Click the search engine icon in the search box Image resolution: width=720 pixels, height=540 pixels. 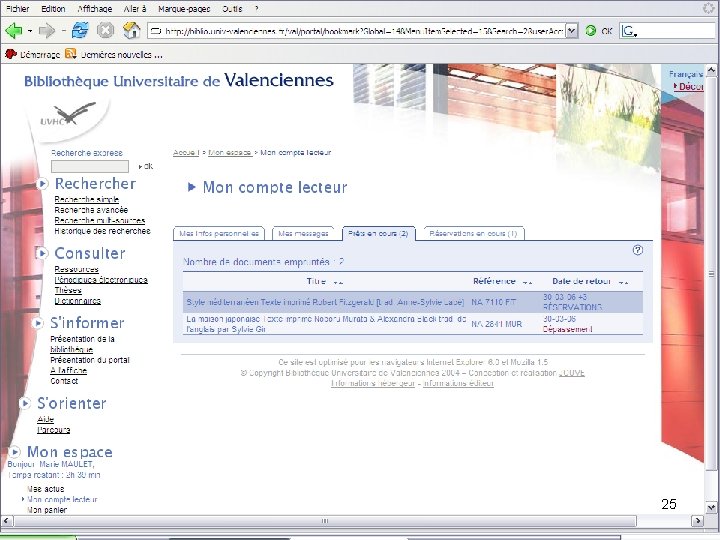[629, 31]
